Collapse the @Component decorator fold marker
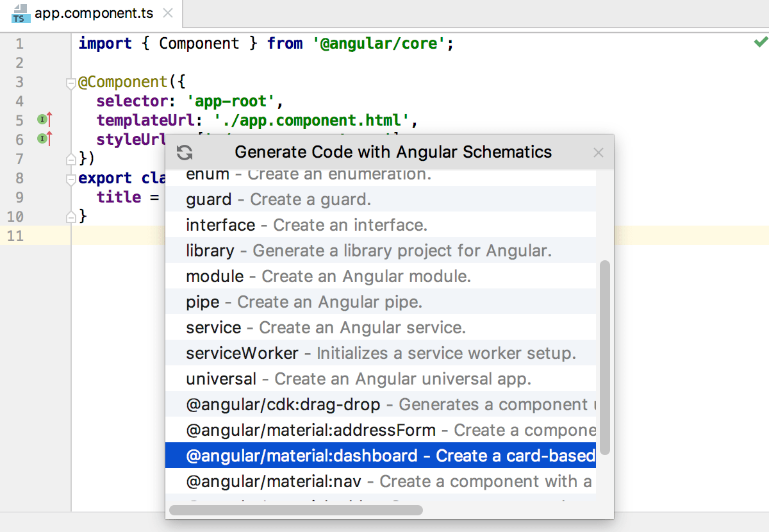 point(71,83)
